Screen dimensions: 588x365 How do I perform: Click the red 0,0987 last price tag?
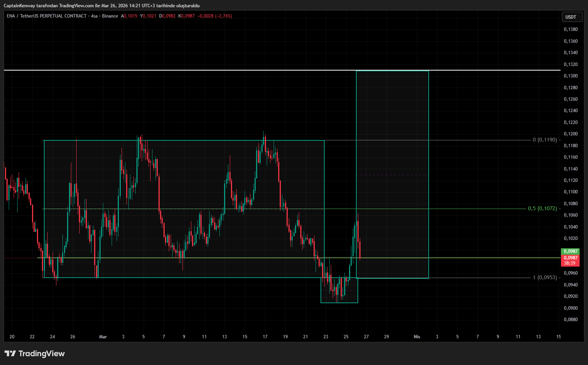pos(570,258)
